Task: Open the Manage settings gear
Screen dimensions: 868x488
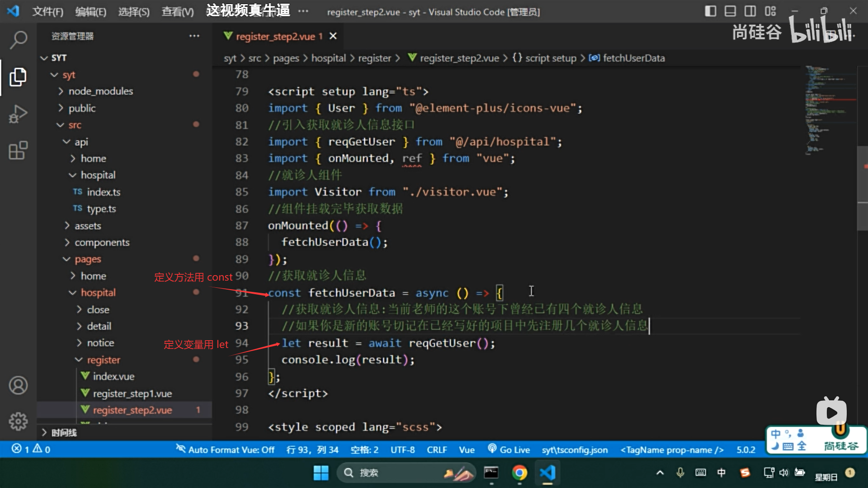Action: coord(18,422)
